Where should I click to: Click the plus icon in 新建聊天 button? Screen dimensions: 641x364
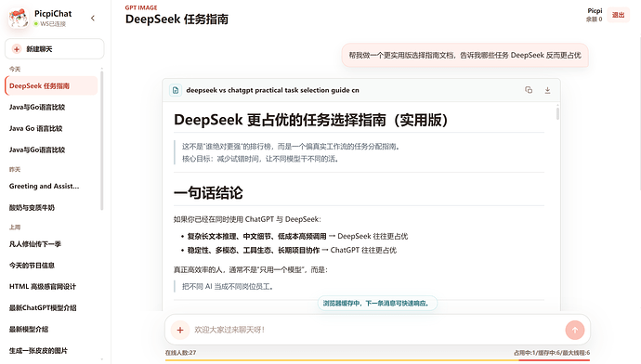click(17, 49)
